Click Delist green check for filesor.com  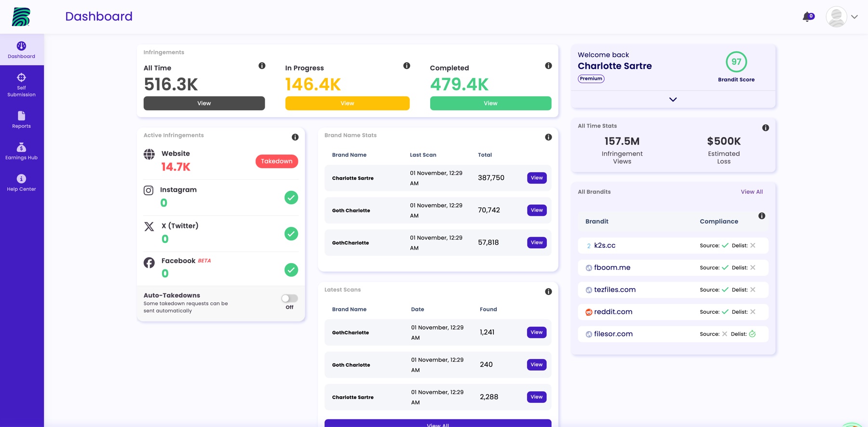pos(752,334)
